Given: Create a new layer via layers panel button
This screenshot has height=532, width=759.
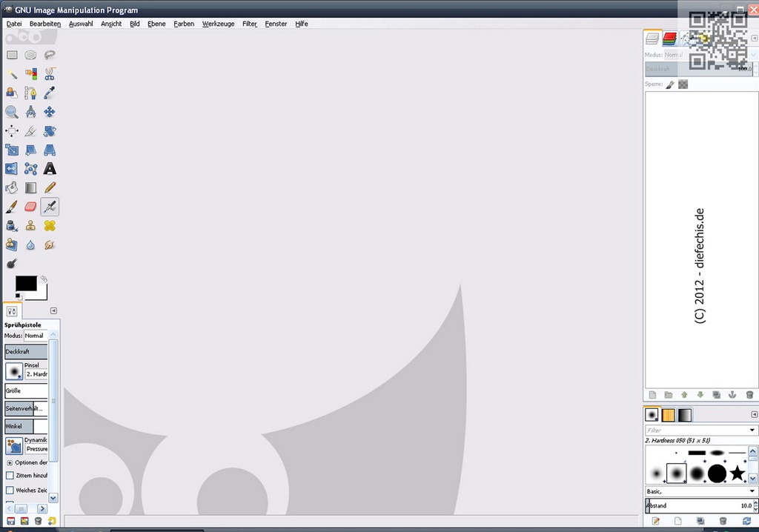Looking at the screenshot, I should (652, 395).
